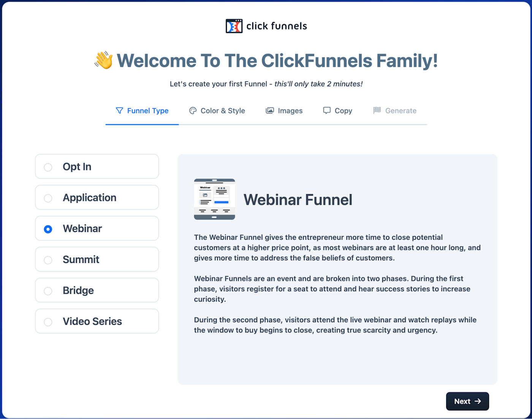Click the Next button
532x419 pixels.
pyautogui.click(x=467, y=401)
